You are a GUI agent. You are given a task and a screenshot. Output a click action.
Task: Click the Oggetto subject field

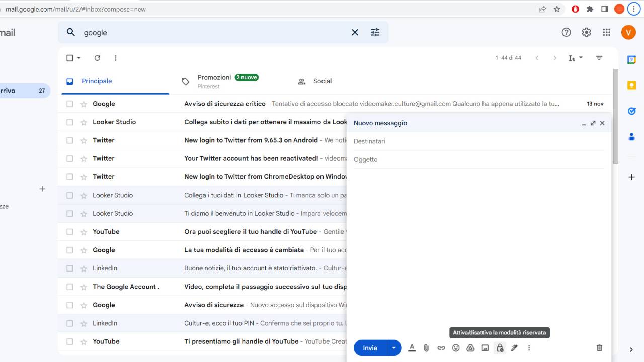(478, 159)
